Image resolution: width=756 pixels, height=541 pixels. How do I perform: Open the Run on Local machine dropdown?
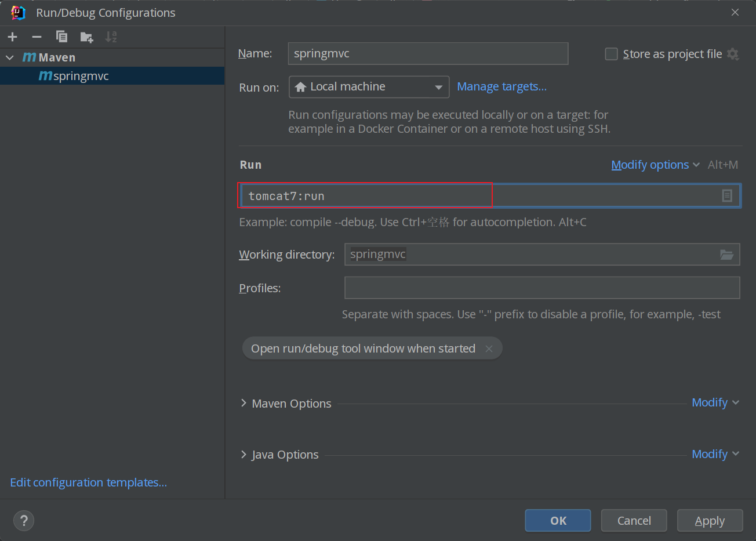pyautogui.click(x=369, y=87)
